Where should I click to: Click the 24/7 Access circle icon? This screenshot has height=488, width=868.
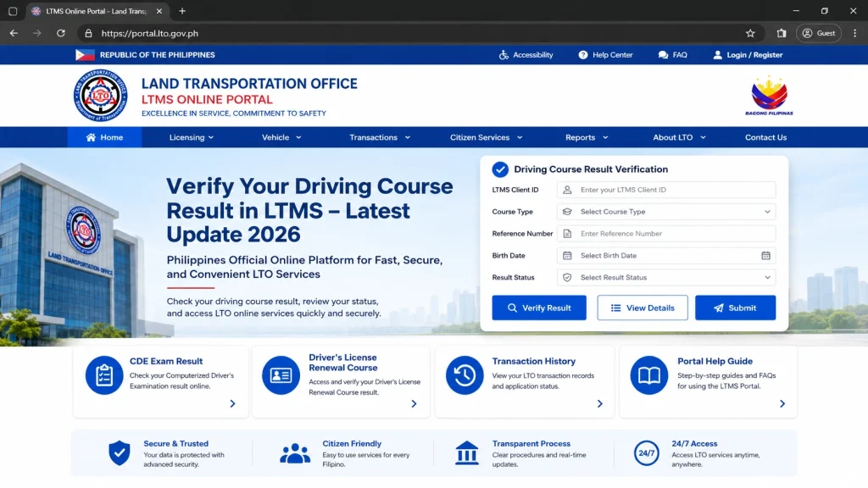click(646, 453)
